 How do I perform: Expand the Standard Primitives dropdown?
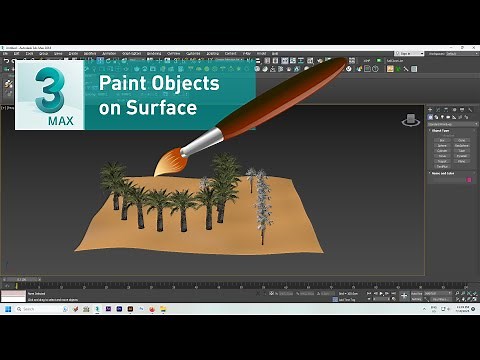point(453,124)
